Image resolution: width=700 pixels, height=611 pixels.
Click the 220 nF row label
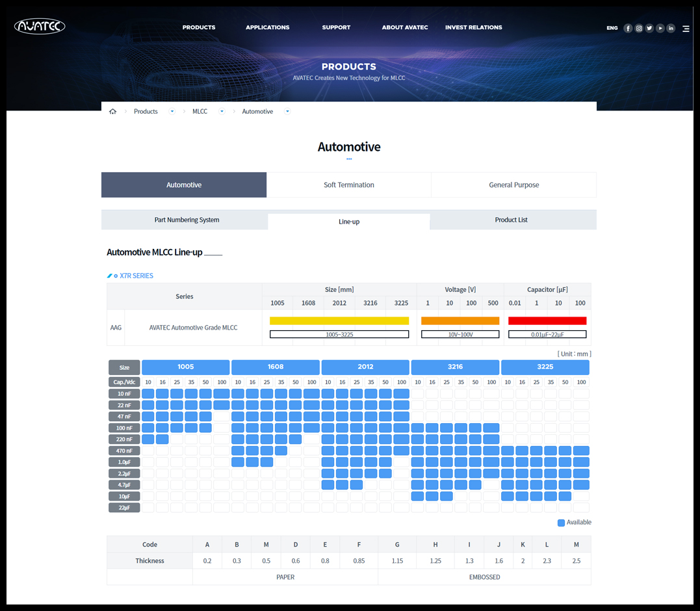point(124,439)
